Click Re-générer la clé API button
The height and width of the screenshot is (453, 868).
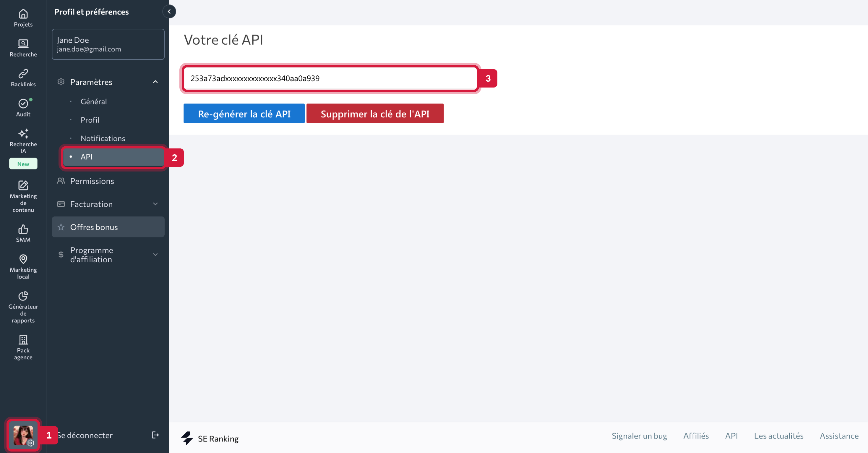pyautogui.click(x=244, y=114)
